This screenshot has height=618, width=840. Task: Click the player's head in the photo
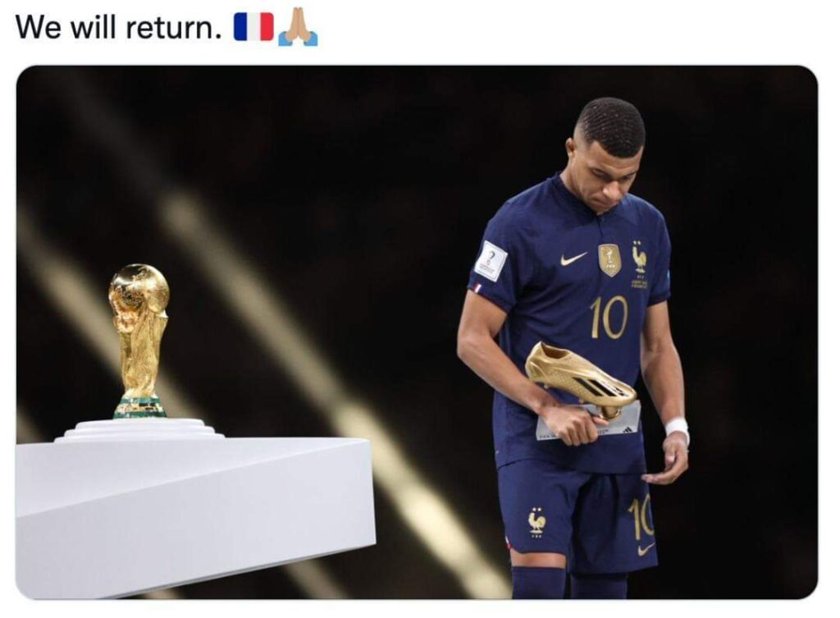click(608, 157)
